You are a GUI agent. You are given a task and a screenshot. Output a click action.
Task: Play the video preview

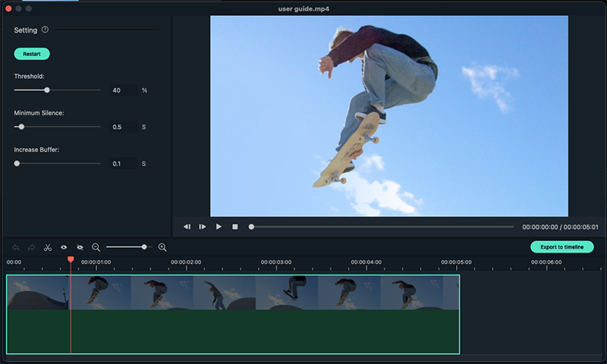click(x=219, y=227)
